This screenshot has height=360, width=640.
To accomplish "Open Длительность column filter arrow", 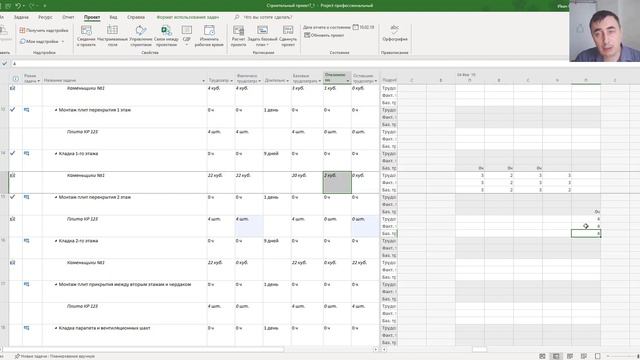I will coord(287,81).
